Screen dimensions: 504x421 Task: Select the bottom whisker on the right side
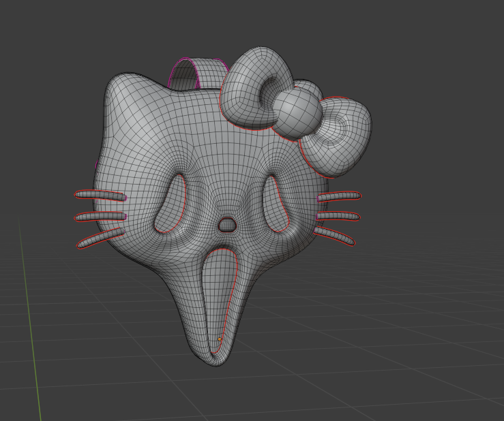(334, 236)
